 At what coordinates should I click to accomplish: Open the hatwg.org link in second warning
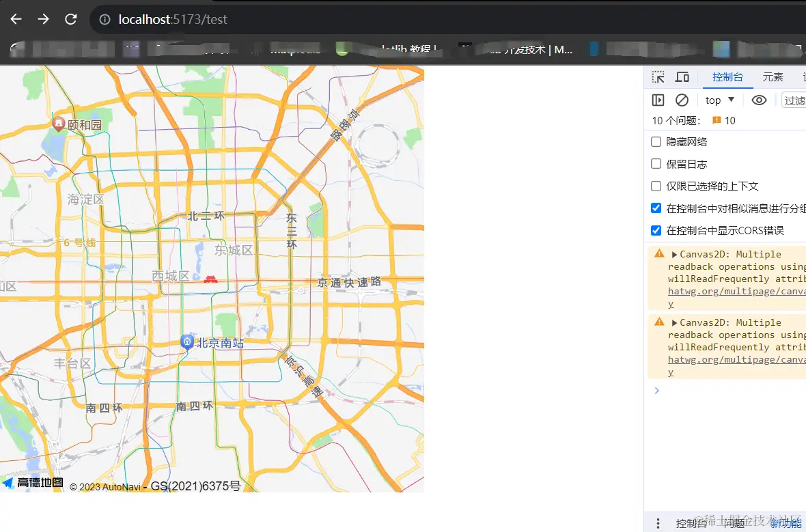click(736, 360)
